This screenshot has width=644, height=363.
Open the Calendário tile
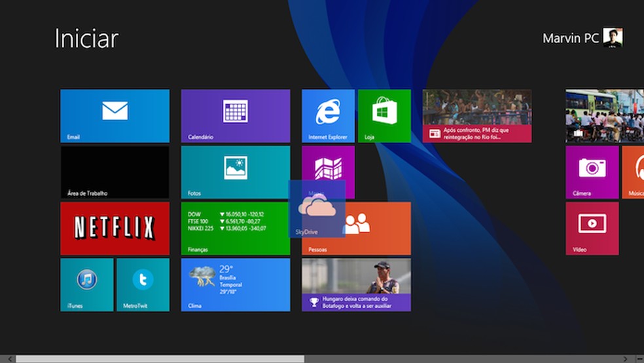pos(236,116)
